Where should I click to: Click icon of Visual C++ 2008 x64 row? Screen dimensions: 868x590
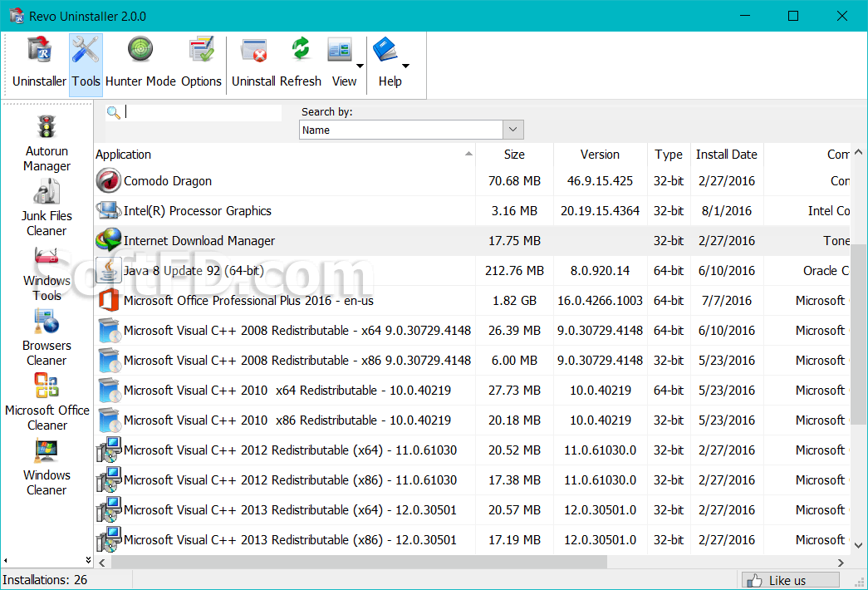pyautogui.click(x=109, y=330)
